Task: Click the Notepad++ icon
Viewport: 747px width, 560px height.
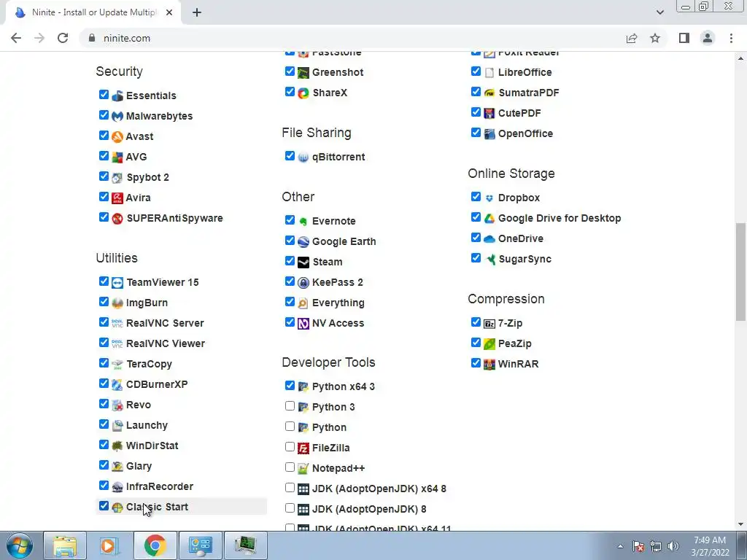Action: point(303,469)
